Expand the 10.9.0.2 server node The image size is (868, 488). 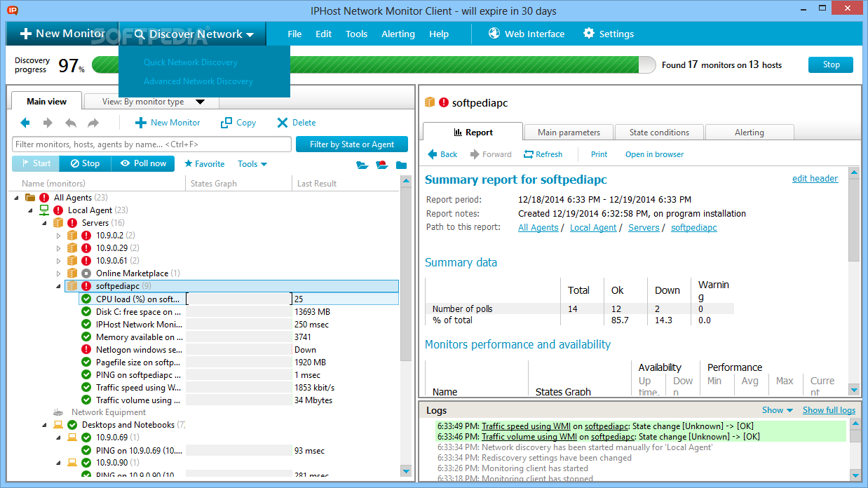click(59, 236)
